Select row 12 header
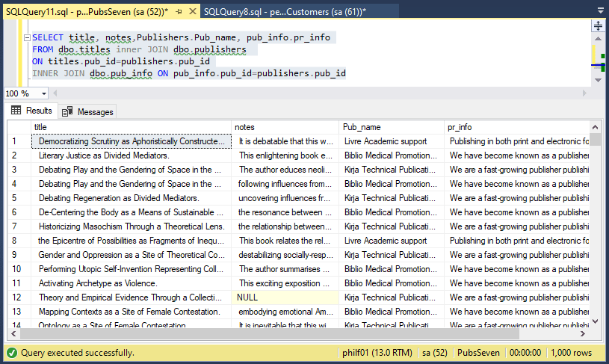This screenshot has width=609, height=364. 19,297
